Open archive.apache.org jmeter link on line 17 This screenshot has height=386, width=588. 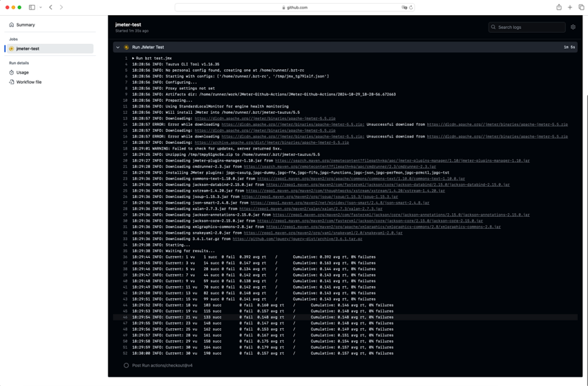pyautogui.click(x=272, y=143)
